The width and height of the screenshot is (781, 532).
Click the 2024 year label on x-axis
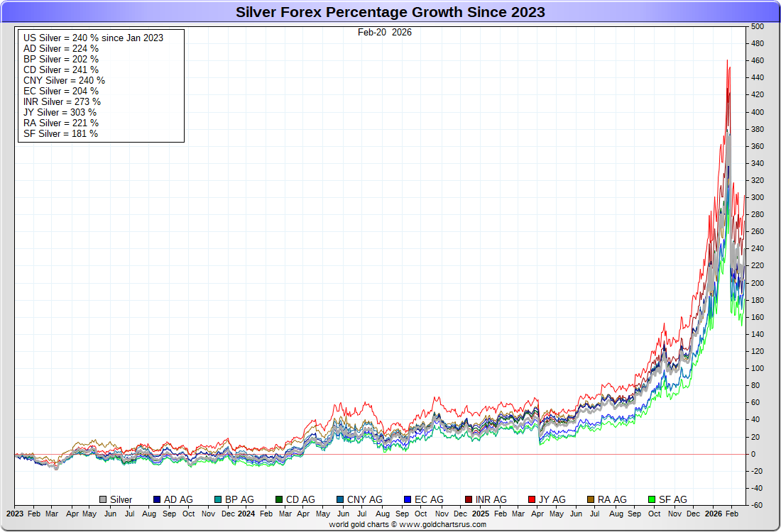click(x=246, y=513)
